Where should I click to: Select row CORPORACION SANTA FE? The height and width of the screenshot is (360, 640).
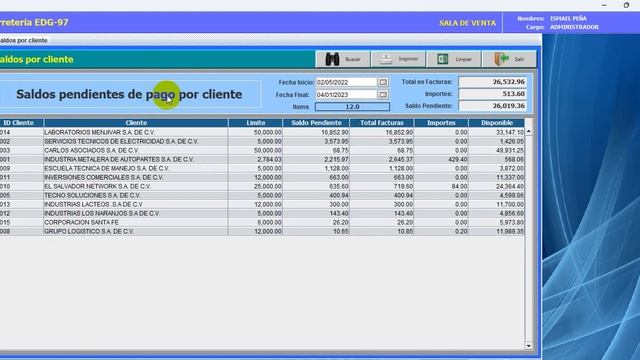pos(262,222)
